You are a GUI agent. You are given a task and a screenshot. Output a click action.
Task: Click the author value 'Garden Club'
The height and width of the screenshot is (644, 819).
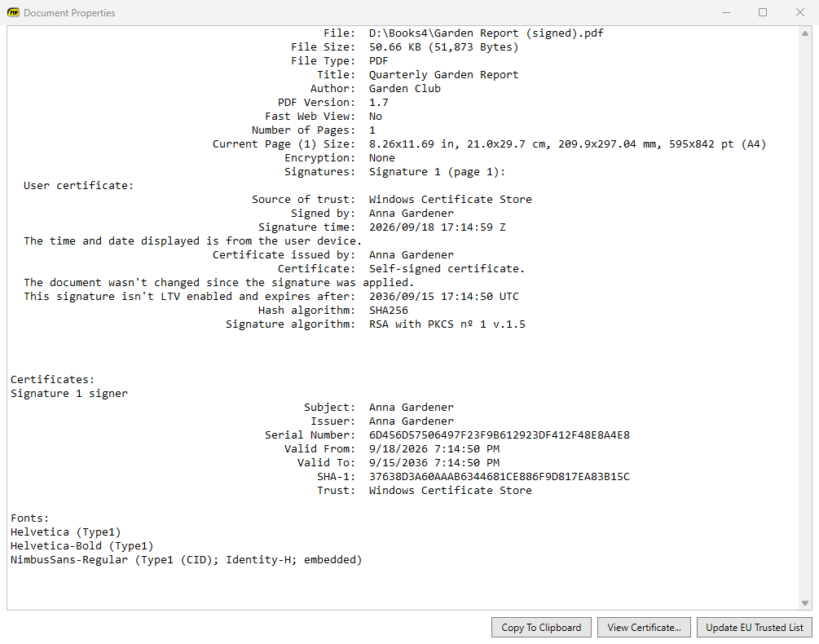click(x=405, y=89)
